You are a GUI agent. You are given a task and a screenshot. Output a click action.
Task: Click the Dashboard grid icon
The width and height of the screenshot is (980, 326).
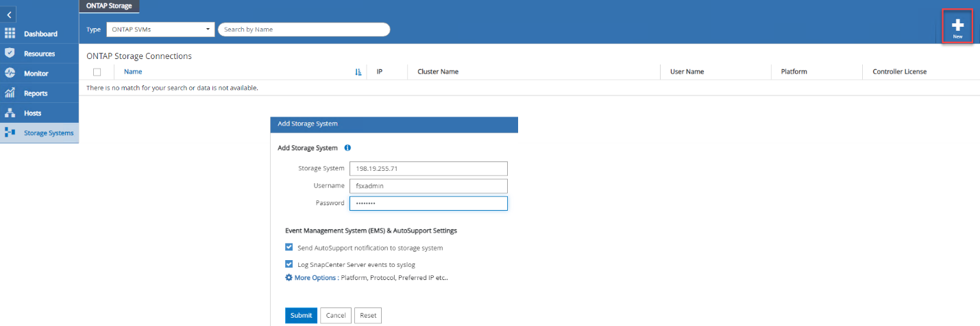click(x=10, y=33)
